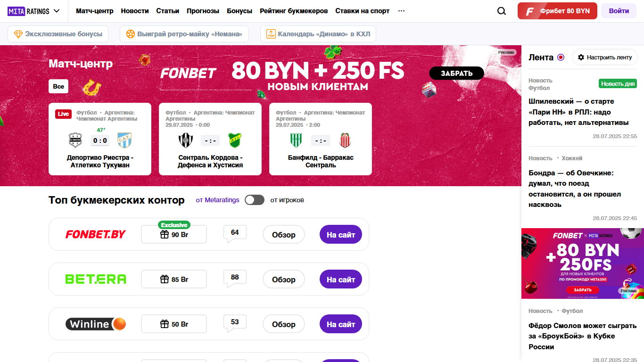644x362 pixels.
Task: Click the BETERA logo
Action: 96,279
